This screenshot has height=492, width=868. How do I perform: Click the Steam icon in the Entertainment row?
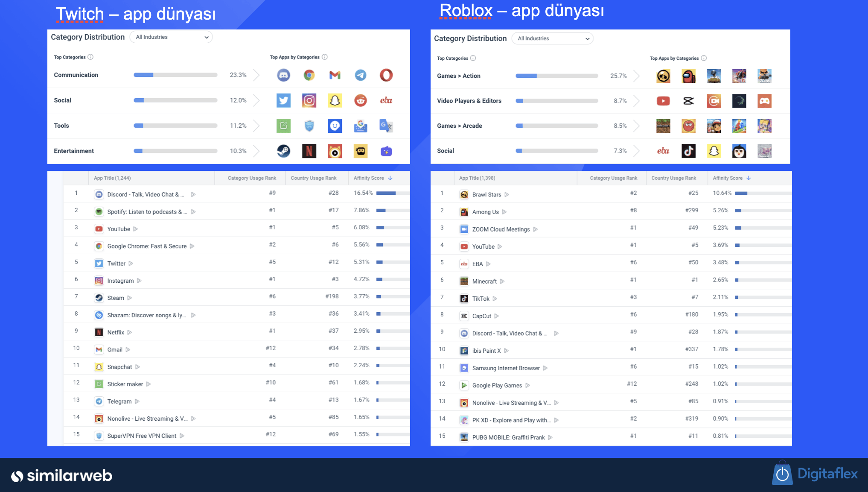283,151
